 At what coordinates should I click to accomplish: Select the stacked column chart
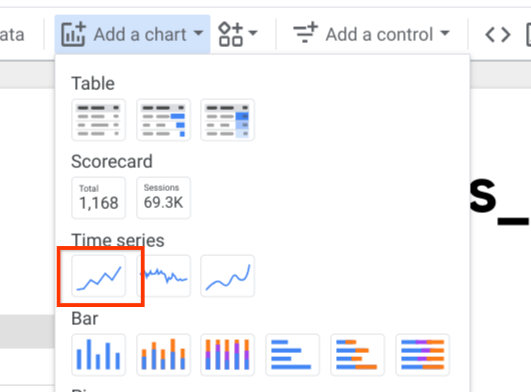tap(164, 355)
